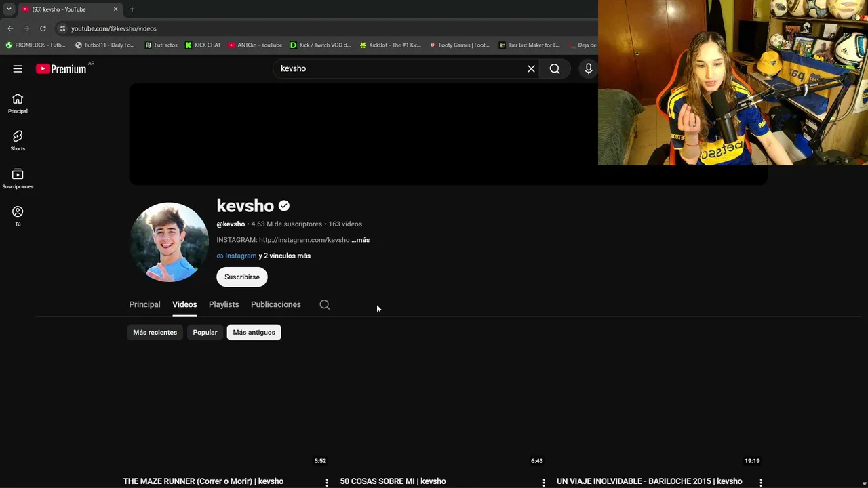Open the YouTube hamburger guide menu
The height and width of the screenshot is (488, 868).
coord(18,68)
